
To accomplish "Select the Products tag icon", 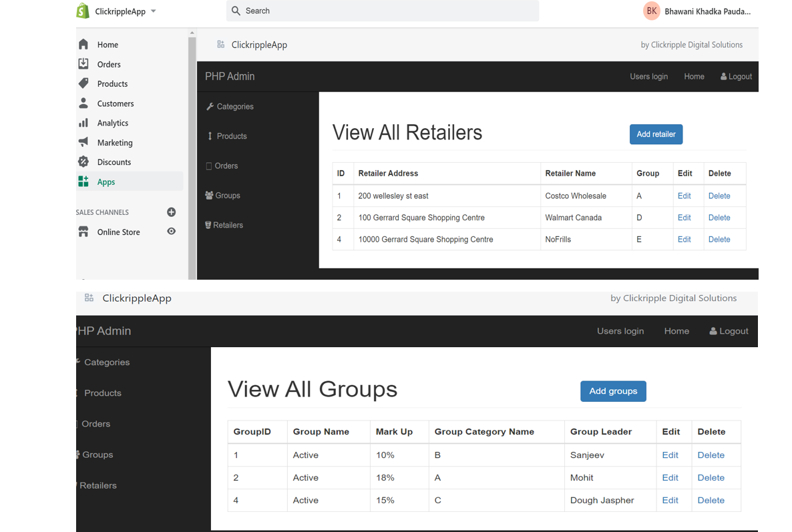I will [83, 83].
